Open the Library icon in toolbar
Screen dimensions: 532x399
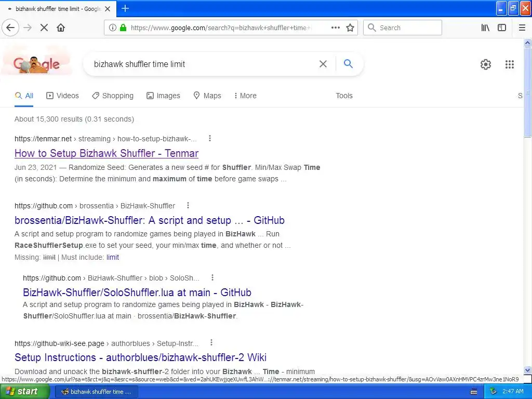click(x=485, y=28)
